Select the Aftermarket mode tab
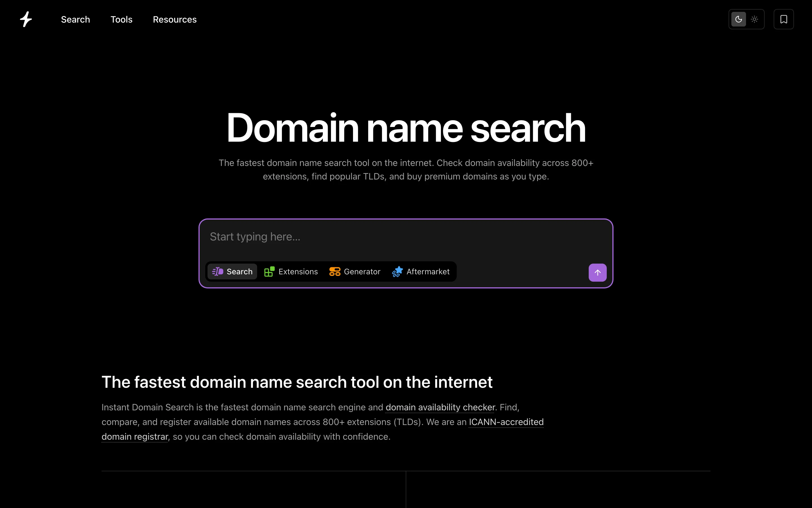The width and height of the screenshot is (812, 508). tap(421, 271)
